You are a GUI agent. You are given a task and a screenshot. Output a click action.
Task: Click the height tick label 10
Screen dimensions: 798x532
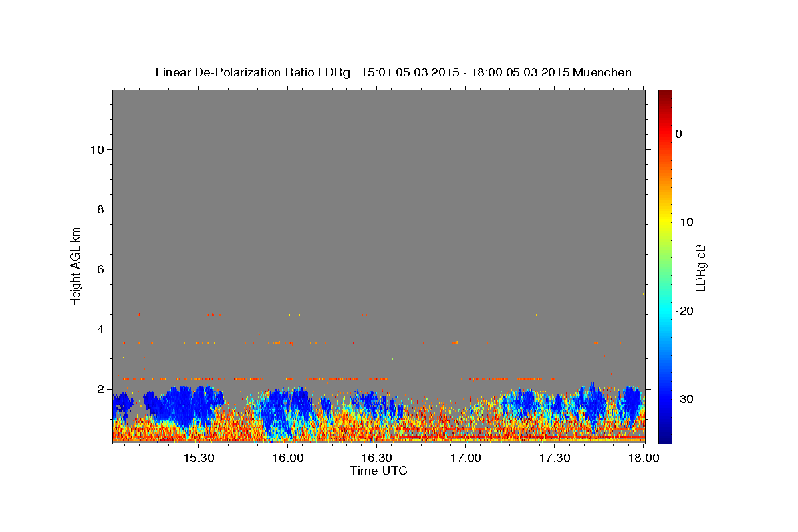click(98, 149)
